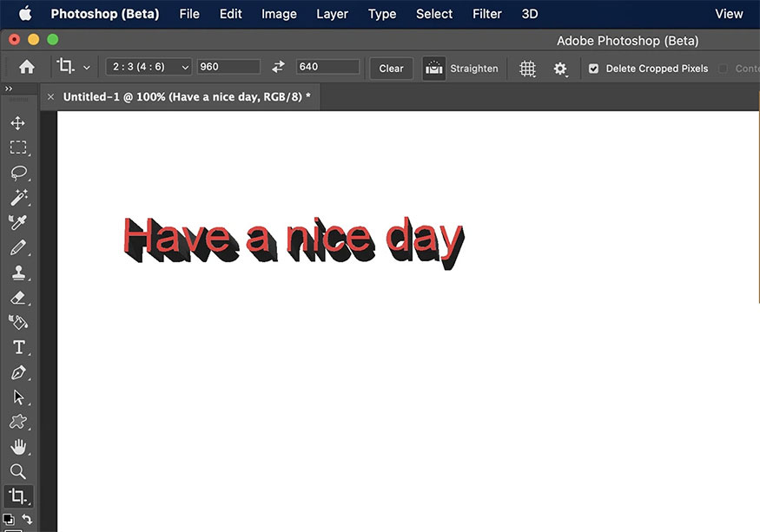This screenshot has width=760, height=532.
Task: Pick the Lasso tool
Action: pyautogui.click(x=18, y=173)
